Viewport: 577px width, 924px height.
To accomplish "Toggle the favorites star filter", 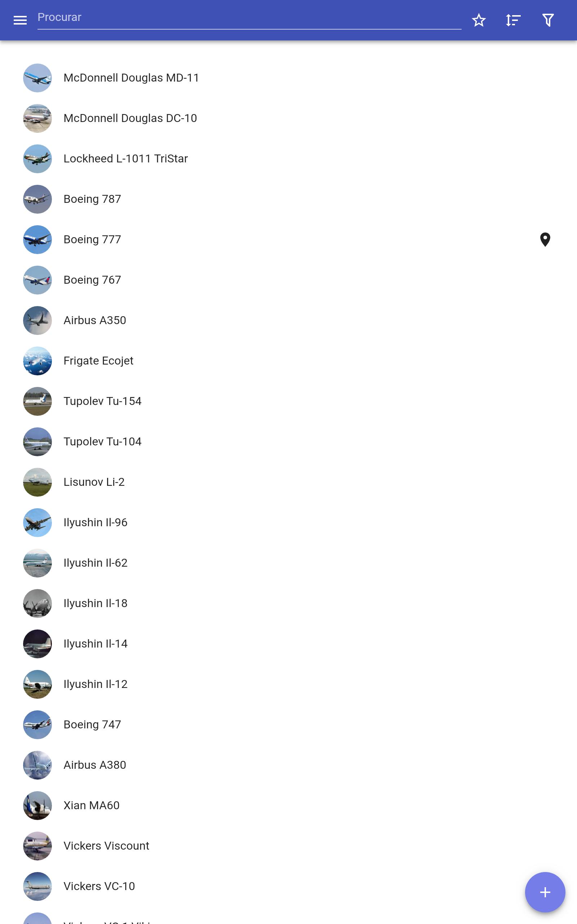I will click(x=479, y=20).
